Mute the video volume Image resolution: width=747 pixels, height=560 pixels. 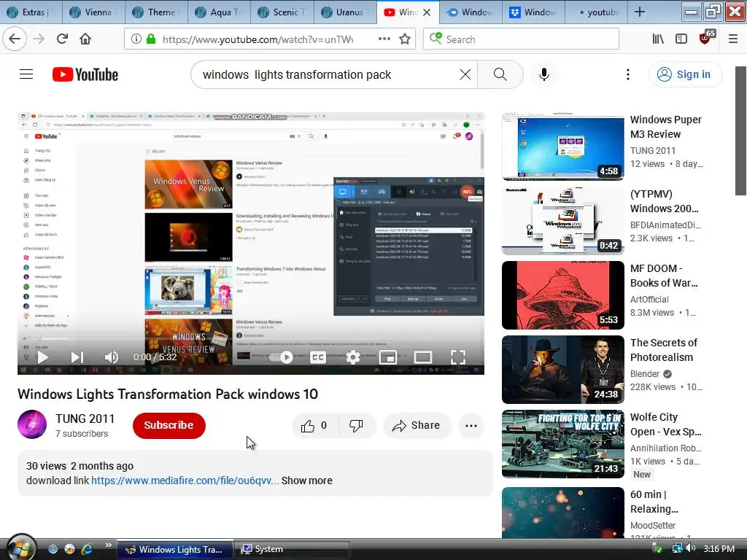(112, 357)
